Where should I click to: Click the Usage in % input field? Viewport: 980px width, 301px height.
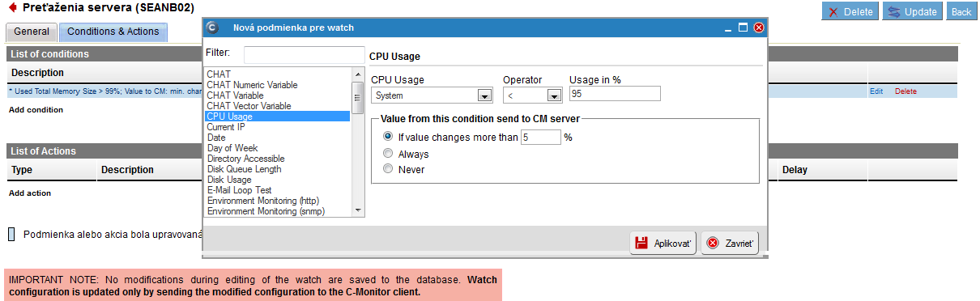[615, 94]
